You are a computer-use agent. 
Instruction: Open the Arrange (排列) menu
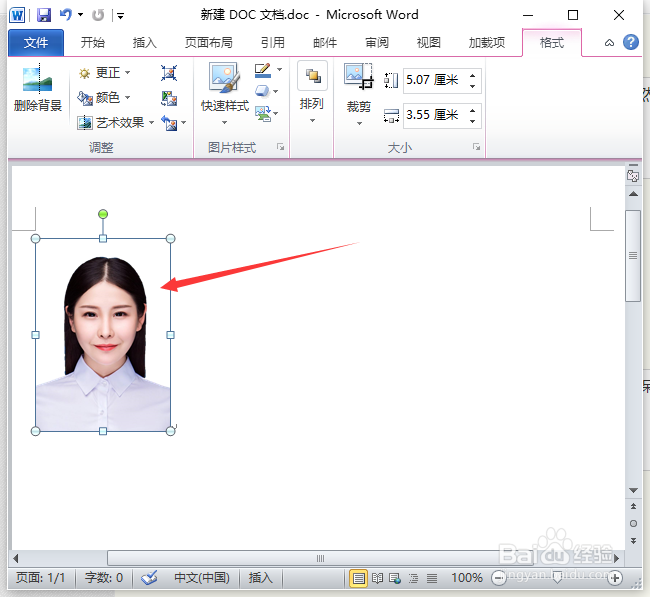[312, 93]
